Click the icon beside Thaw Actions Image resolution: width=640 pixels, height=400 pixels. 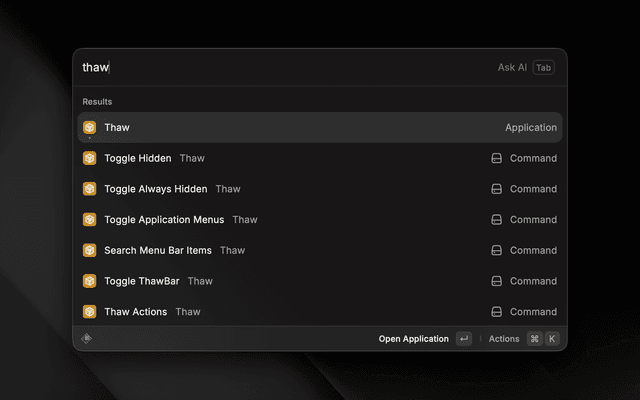(89, 311)
